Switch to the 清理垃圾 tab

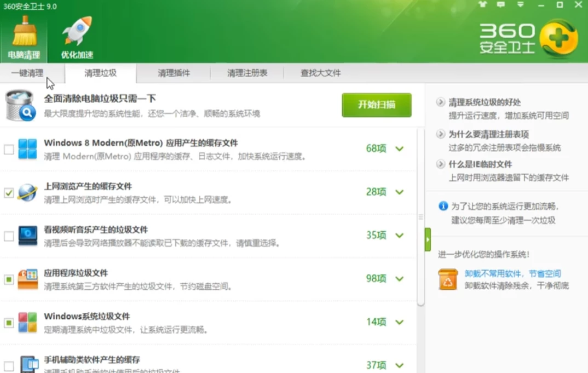click(x=101, y=73)
